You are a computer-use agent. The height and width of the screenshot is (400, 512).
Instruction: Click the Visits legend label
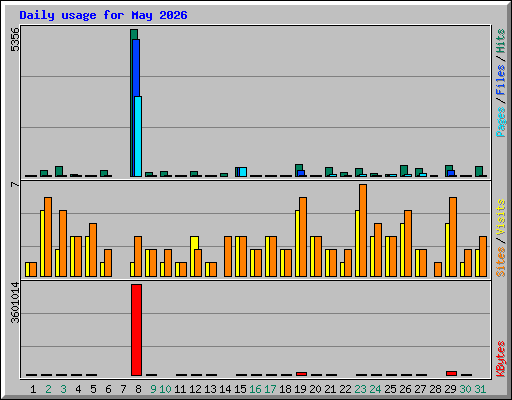click(500, 217)
